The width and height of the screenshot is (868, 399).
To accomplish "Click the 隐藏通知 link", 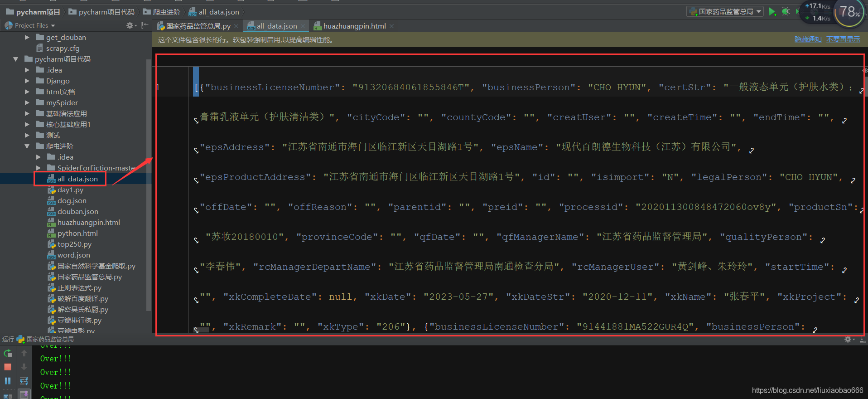I will [x=808, y=40].
